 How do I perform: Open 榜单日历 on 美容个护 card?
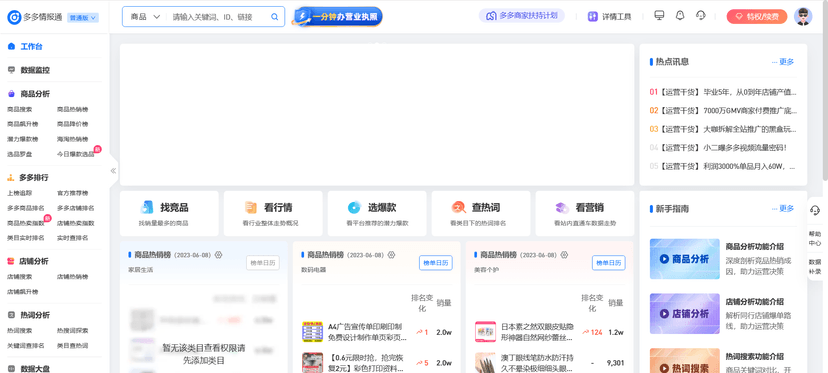[608, 263]
